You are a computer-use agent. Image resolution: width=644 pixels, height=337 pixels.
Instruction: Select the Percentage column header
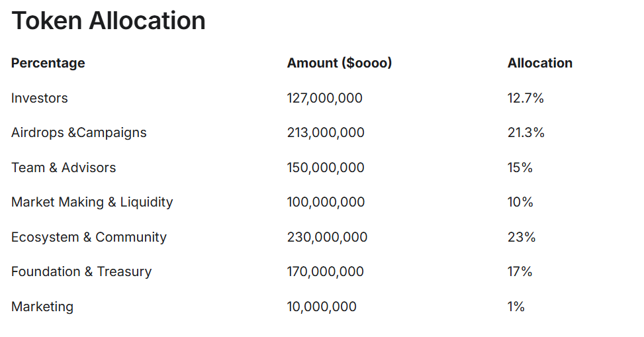(x=48, y=63)
